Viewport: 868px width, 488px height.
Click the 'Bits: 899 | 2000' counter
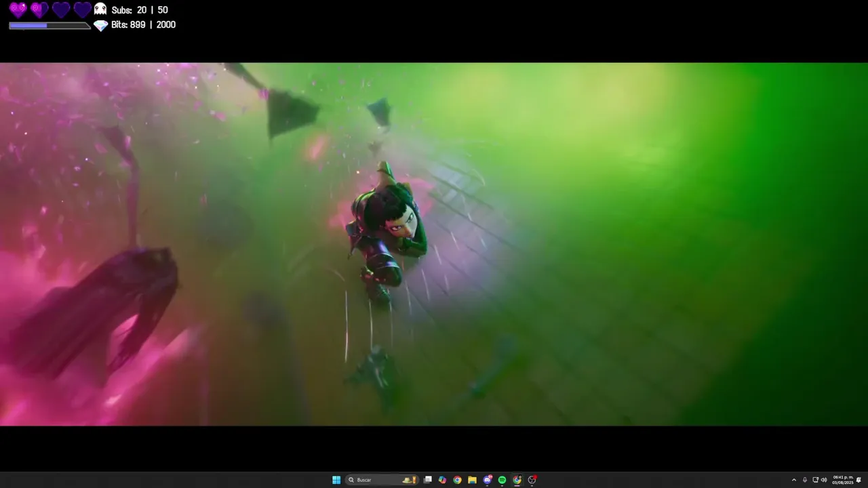point(143,24)
